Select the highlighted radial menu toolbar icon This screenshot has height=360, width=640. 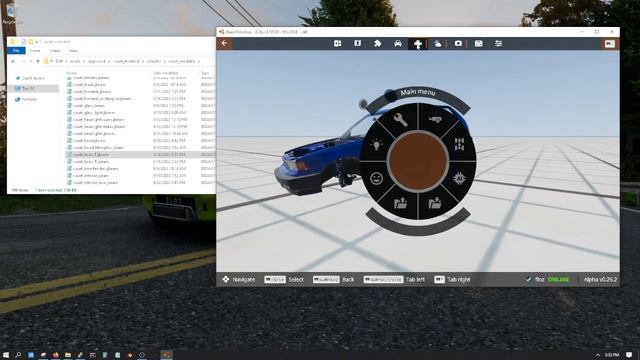click(418, 44)
